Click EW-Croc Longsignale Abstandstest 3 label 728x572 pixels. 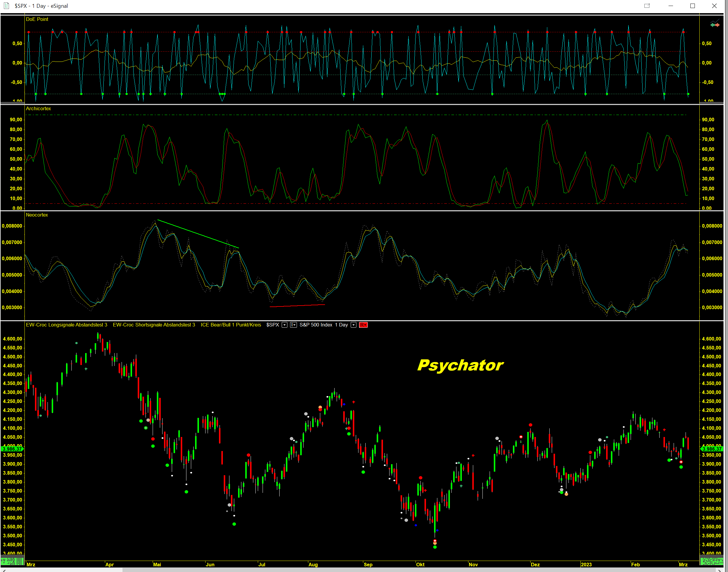(x=66, y=325)
